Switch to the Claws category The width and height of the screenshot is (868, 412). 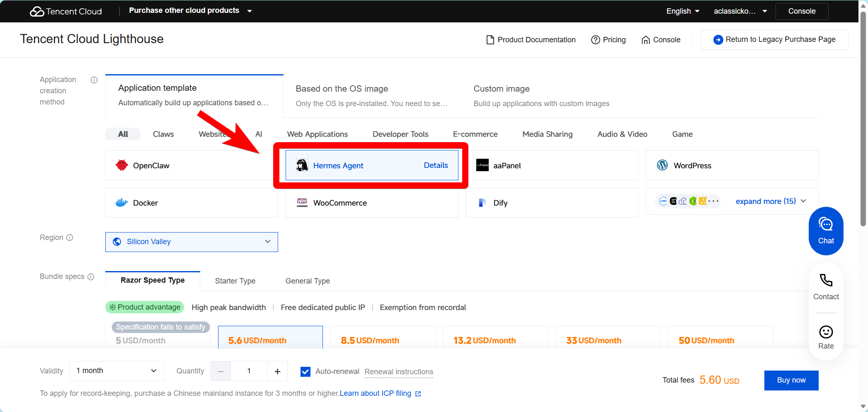click(x=163, y=134)
